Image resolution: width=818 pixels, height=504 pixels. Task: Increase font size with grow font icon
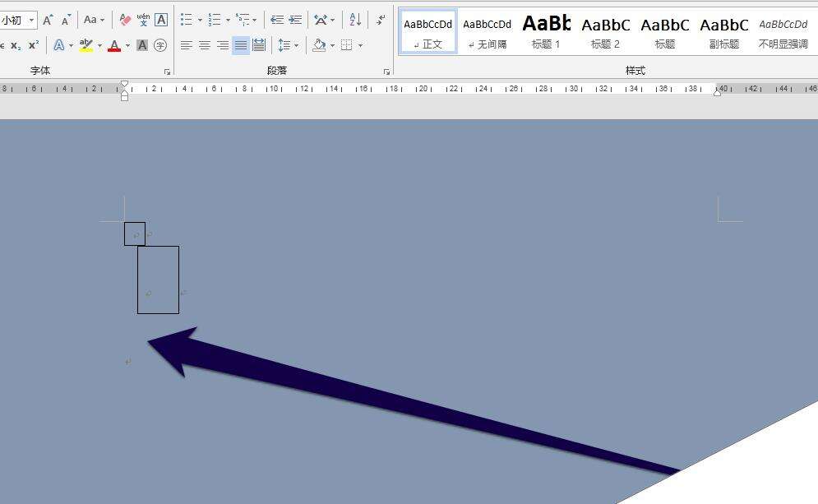(x=48, y=21)
